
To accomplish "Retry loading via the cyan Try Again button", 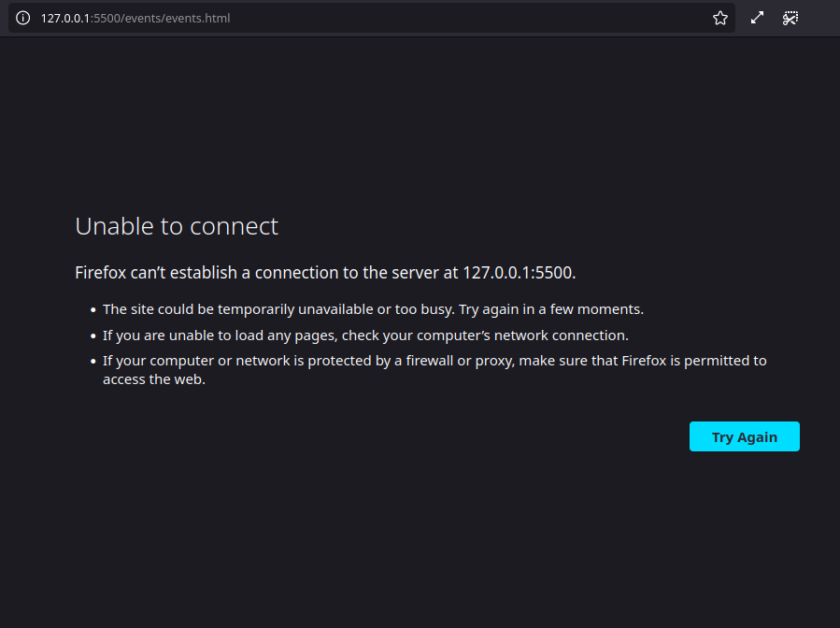I will pyautogui.click(x=744, y=435).
